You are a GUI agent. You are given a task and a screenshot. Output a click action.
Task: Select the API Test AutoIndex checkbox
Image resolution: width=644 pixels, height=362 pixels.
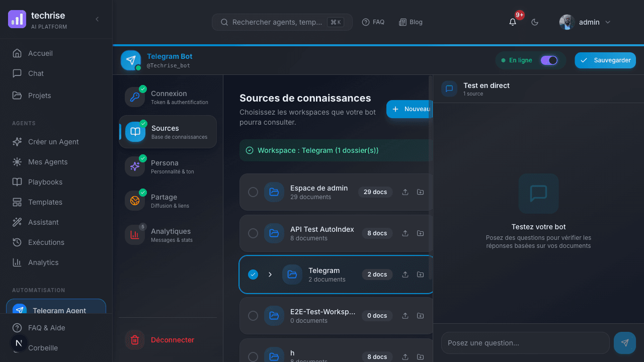coord(253,233)
